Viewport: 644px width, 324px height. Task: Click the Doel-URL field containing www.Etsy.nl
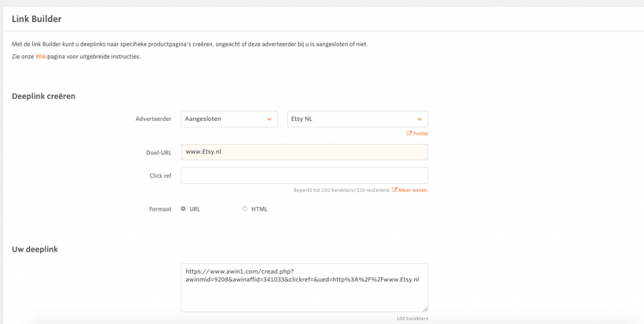coord(304,152)
